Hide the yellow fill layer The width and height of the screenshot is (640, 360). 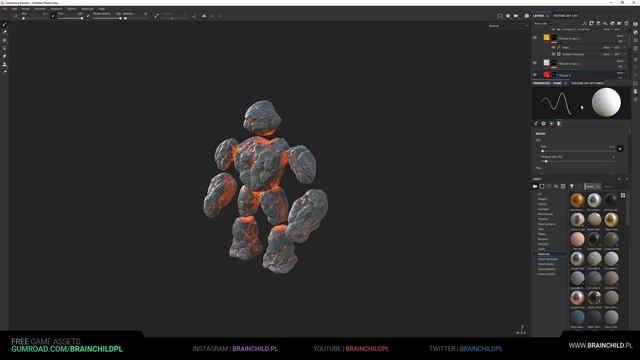[x=535, y=38]
